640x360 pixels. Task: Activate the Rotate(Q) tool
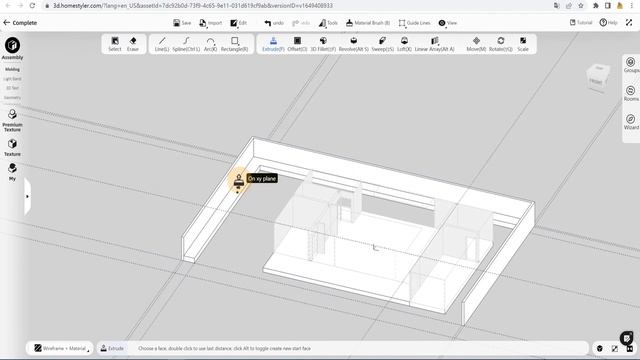click(500, 44)
